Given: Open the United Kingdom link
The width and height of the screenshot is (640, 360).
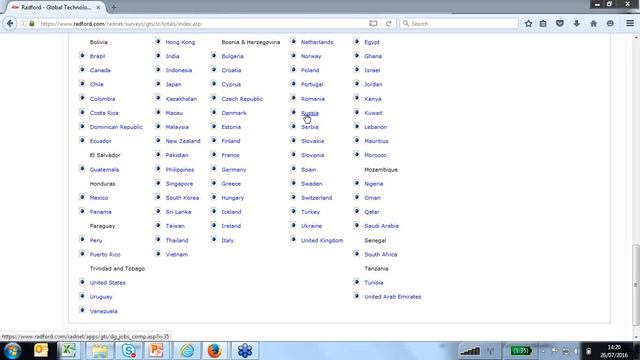Looking at the screenshot, I should pyautogui.click(x=322, y=240).
